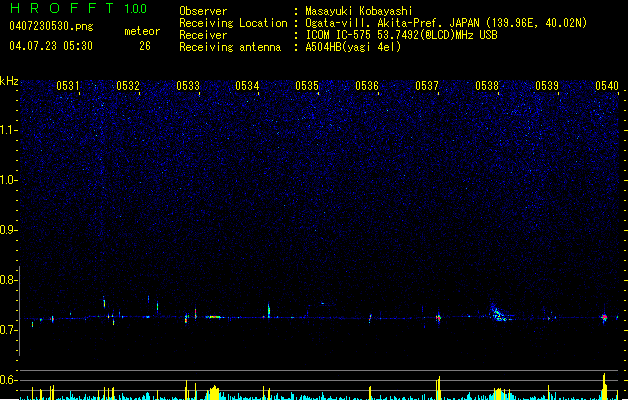Click the 0539 time marker
The height and width of the screenshot is (400, 629).
click(x=547, y=86)
